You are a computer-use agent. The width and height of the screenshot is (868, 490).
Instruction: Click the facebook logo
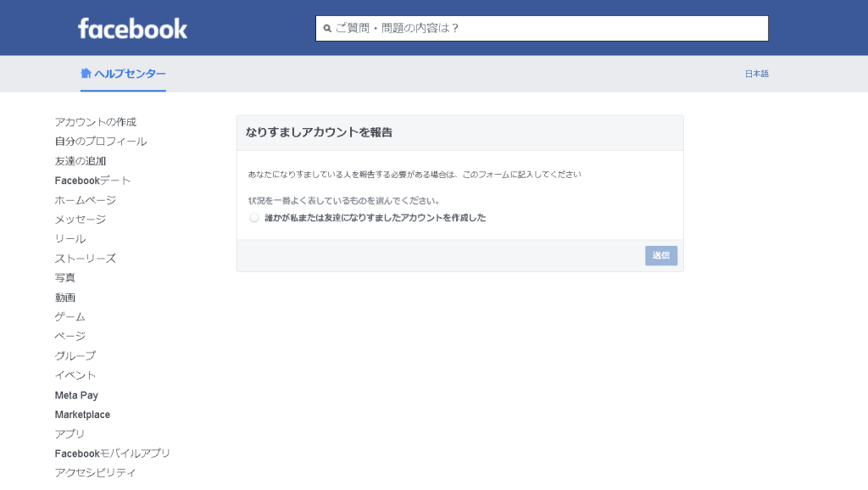pyautogui.click(x=132, y=28)
